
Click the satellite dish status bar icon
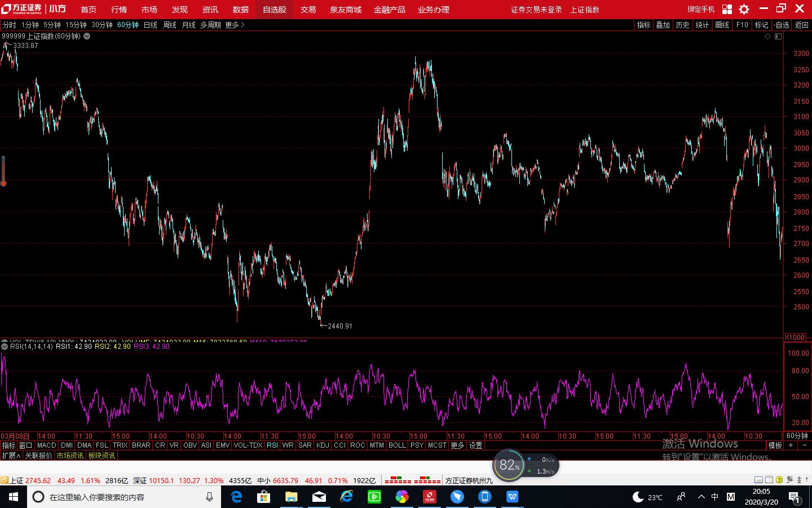pyautogui.click(x=789, y=480)
